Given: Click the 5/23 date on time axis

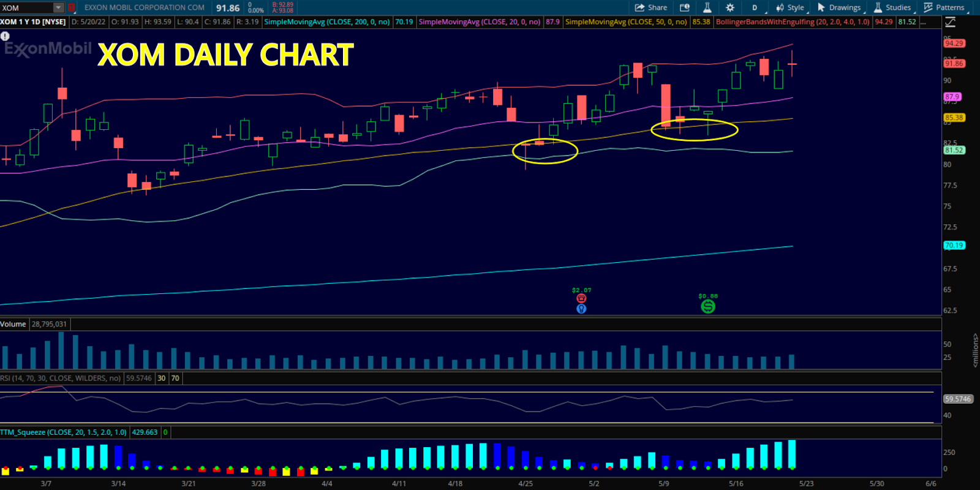Looking at the screenshot, I should pos(807,484).
